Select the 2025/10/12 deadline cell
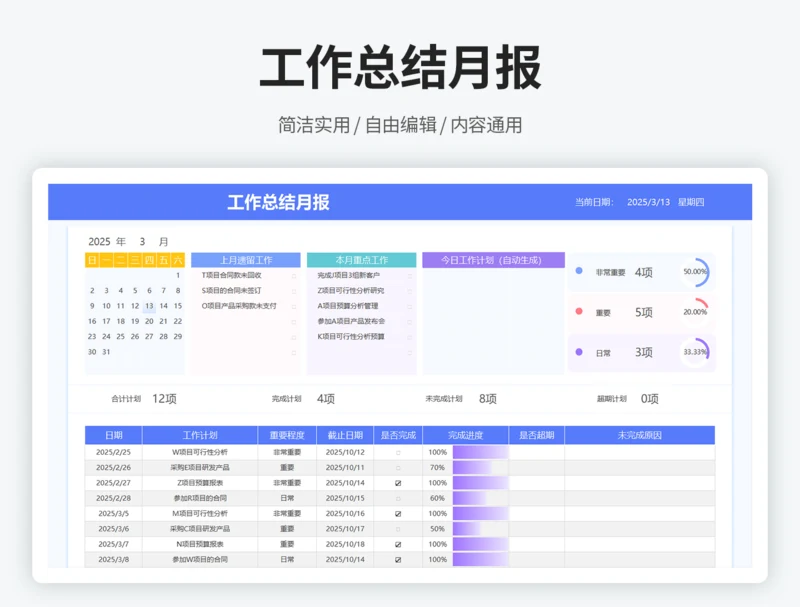The height and width of the screenshot is (607, 800). (345, 452)
